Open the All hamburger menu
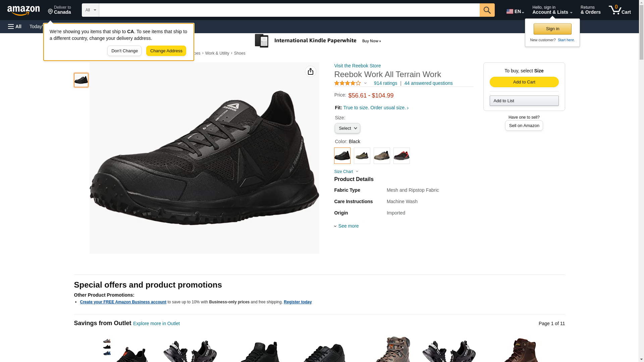 click(x=15, y=26)
